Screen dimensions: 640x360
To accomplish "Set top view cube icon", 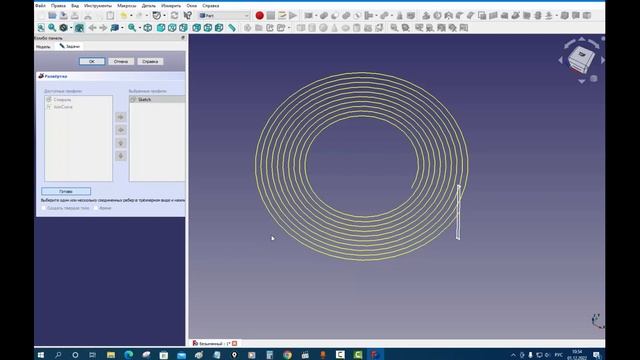I will 172,28.
